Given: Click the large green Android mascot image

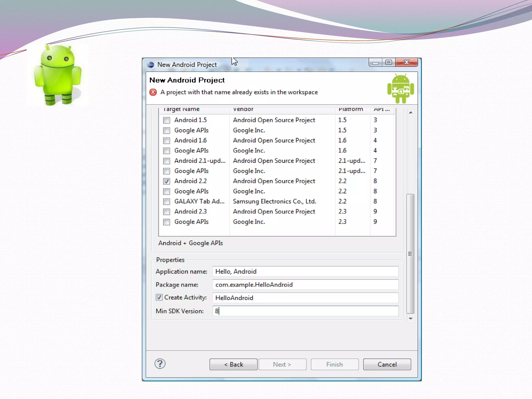Looking at the screenshot, I should click(58, 75).
